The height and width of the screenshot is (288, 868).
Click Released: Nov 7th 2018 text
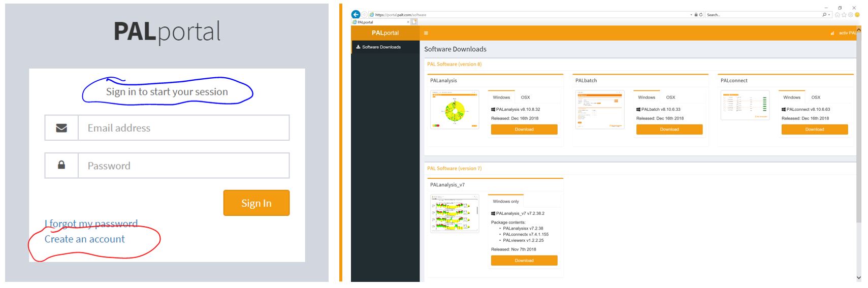pos(515,249)
